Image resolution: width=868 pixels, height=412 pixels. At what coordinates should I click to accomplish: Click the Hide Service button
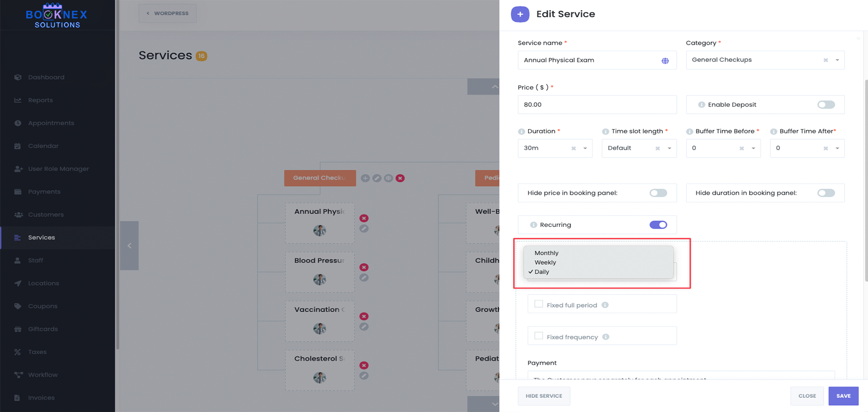543,396
